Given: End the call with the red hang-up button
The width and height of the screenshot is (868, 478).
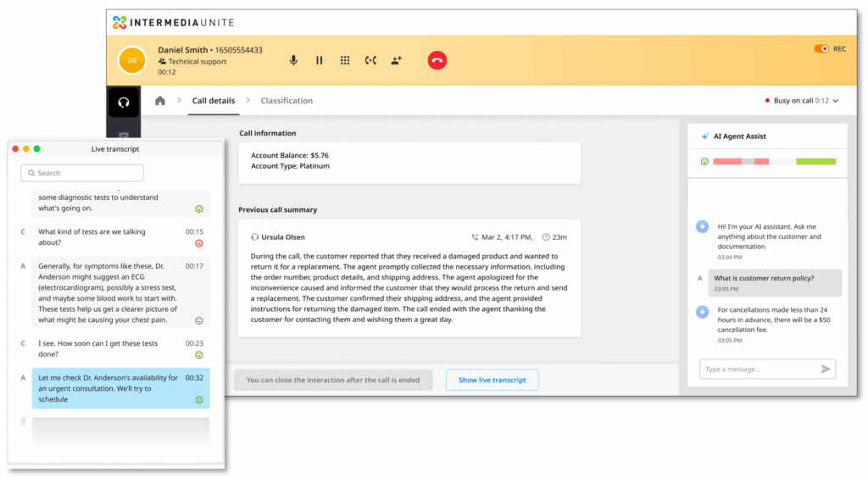Looking at the screenshot, I should (x=437, y=60).
